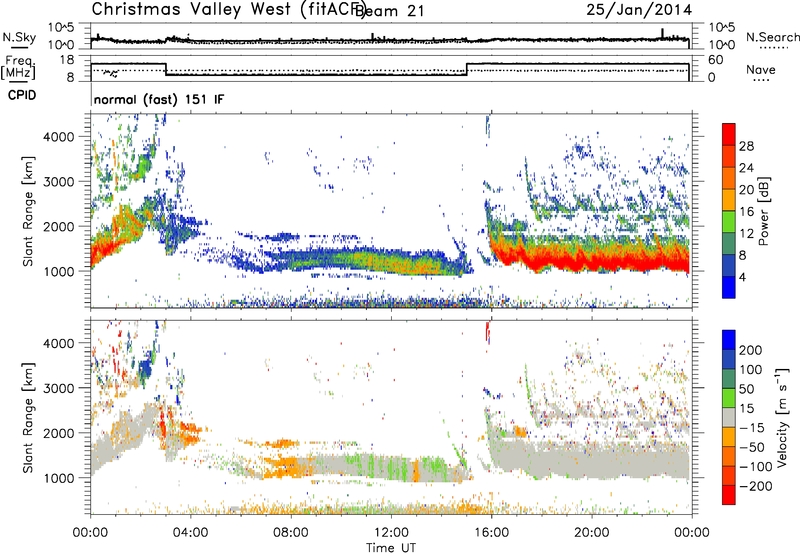Click the plot title "Christmas Valley West"

pos(191,10)
